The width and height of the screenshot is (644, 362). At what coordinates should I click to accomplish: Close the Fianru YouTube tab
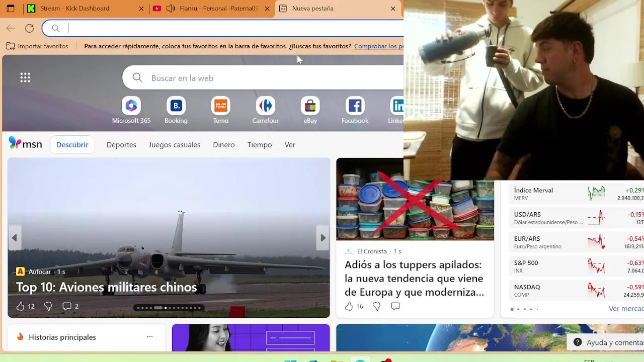pos(267,9)
